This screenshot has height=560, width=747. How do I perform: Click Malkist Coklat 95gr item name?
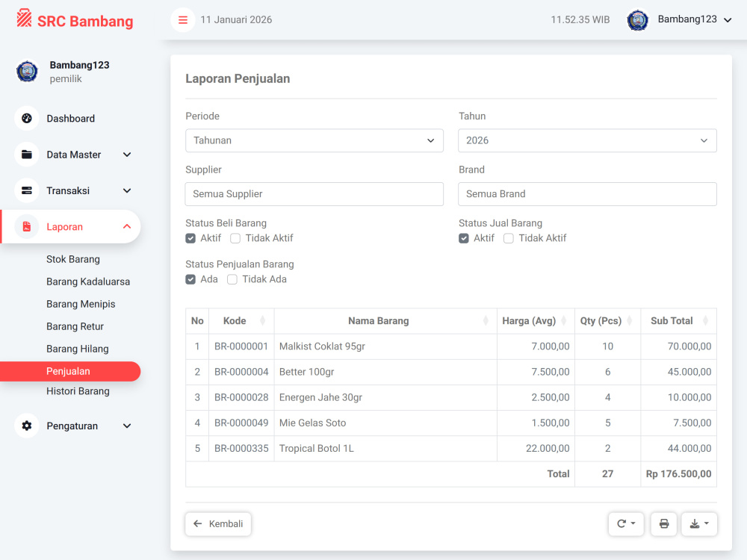(322, 346)
